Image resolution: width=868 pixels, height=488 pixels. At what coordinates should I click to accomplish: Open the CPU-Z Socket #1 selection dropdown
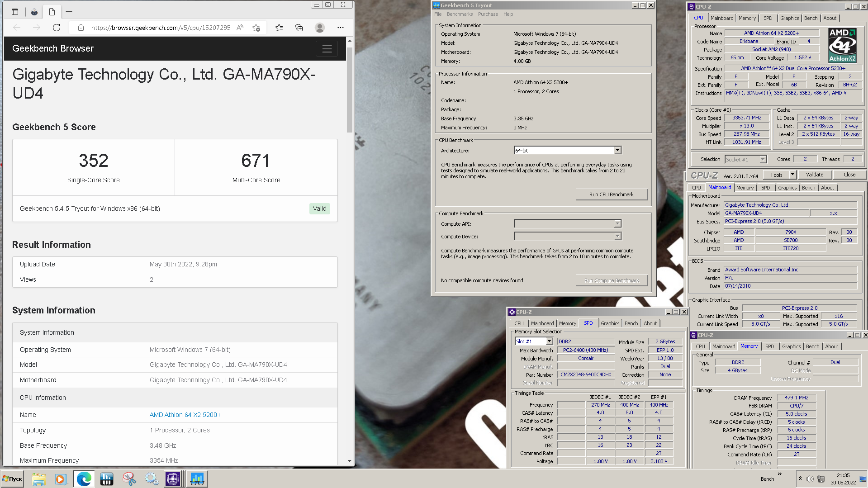click(763, 159)
